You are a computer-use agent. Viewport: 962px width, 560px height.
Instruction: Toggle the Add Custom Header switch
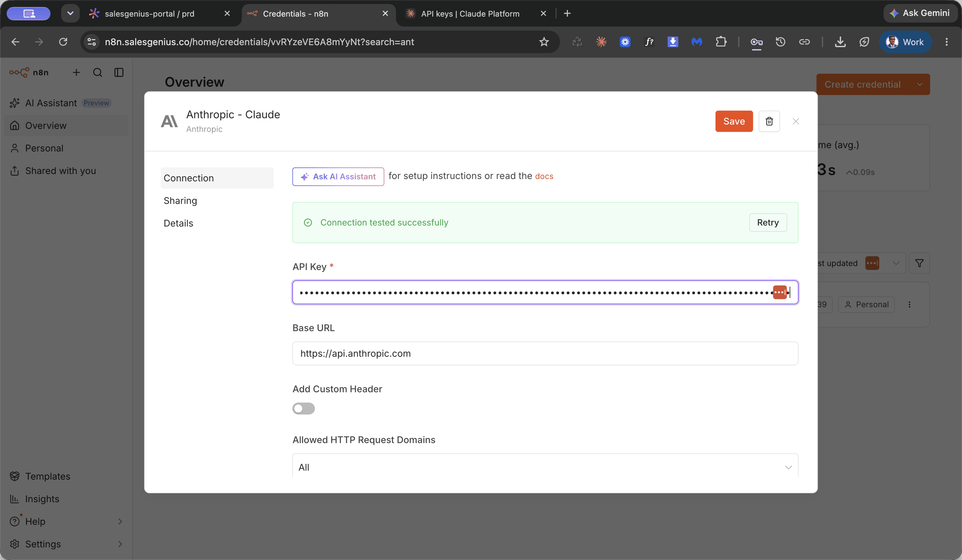pyautogui.click(x=304, y=409)
